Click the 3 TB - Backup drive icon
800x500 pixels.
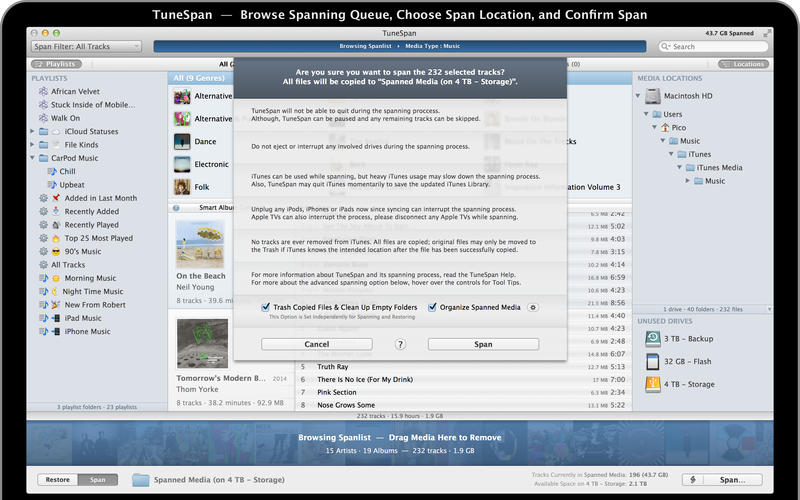click(653, 339)
